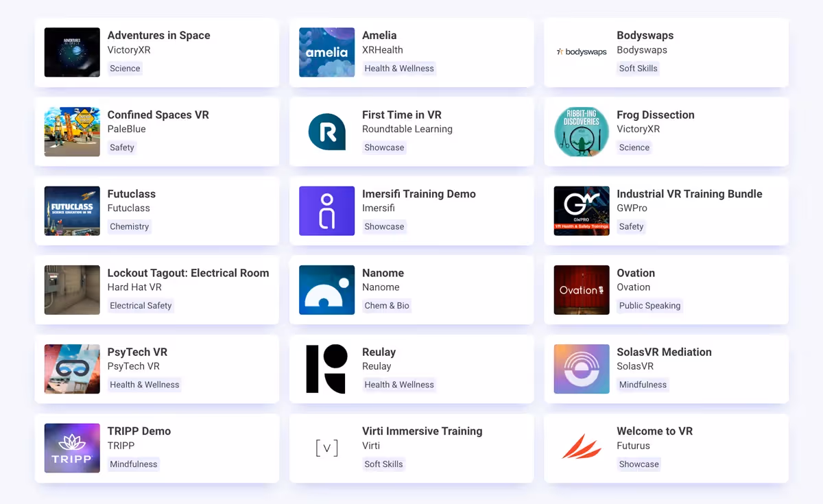Click the TRIPP Demo title

139,431
